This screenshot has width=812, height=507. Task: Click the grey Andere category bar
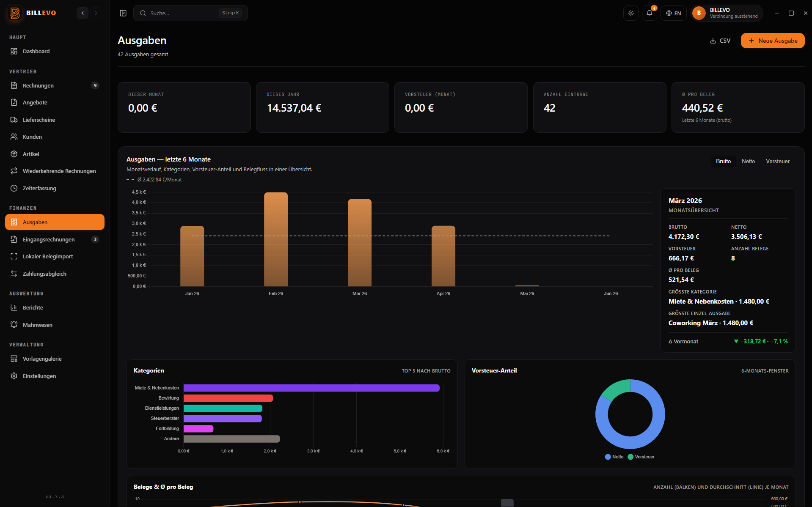pos(232,438)
